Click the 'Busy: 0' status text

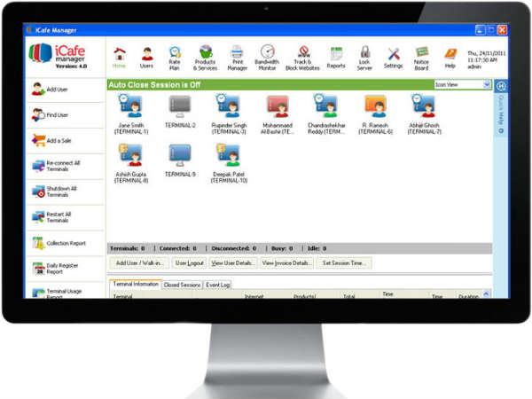[282, 248]
